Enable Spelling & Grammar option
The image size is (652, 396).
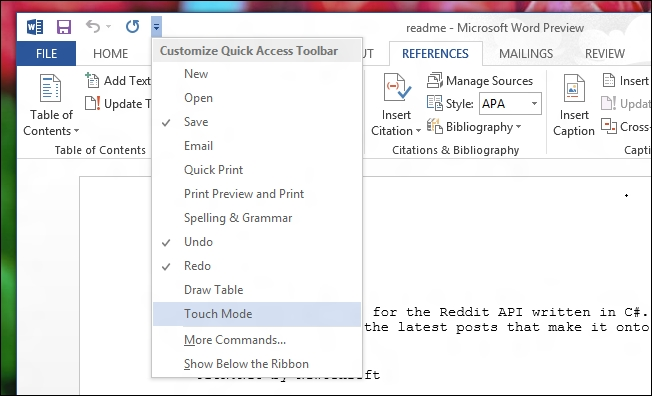point(257,218)
